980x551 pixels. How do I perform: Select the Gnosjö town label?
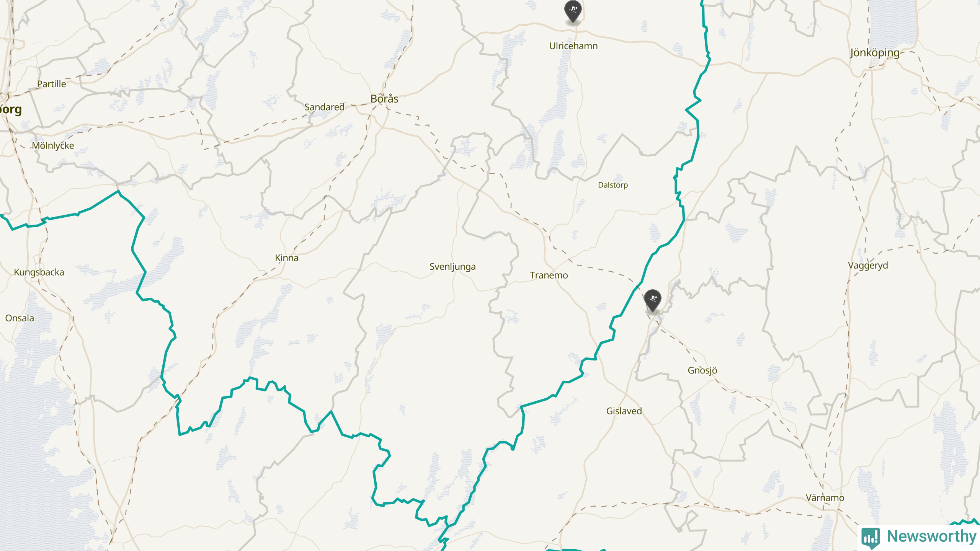pyautogui.click(x=702, y=370)
